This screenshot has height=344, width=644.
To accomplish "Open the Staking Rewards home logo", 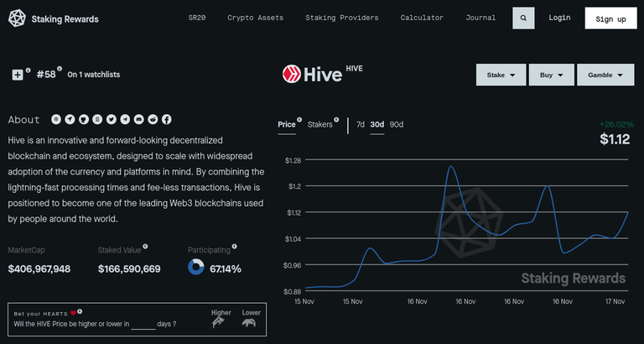I will 54,19.
